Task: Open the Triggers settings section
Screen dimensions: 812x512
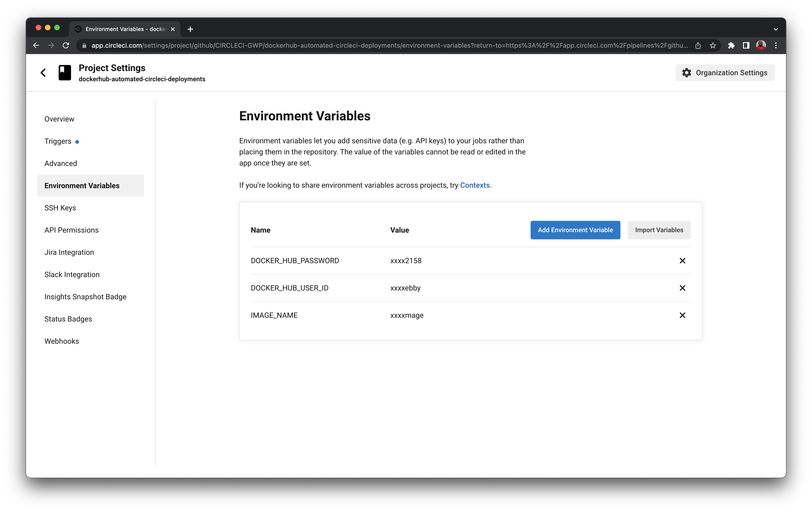Action: coord(58,141)
